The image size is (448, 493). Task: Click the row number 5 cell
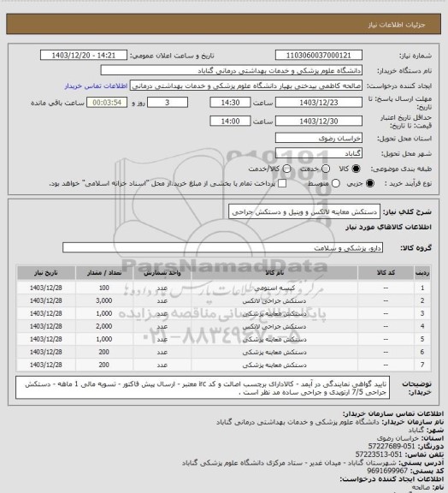(422, 339)
